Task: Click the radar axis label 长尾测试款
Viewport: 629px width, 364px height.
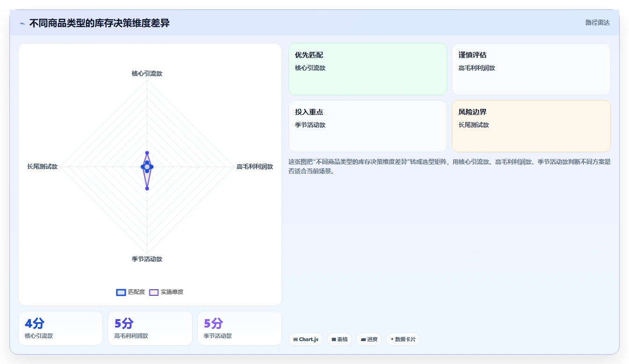Action: [x=43, y=166]
